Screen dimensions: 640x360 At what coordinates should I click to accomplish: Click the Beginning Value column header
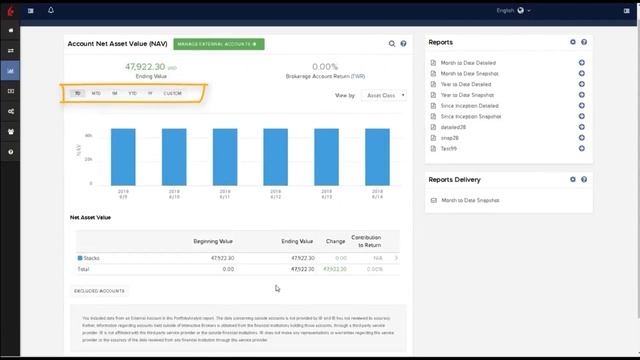click(x=213, y=241)
